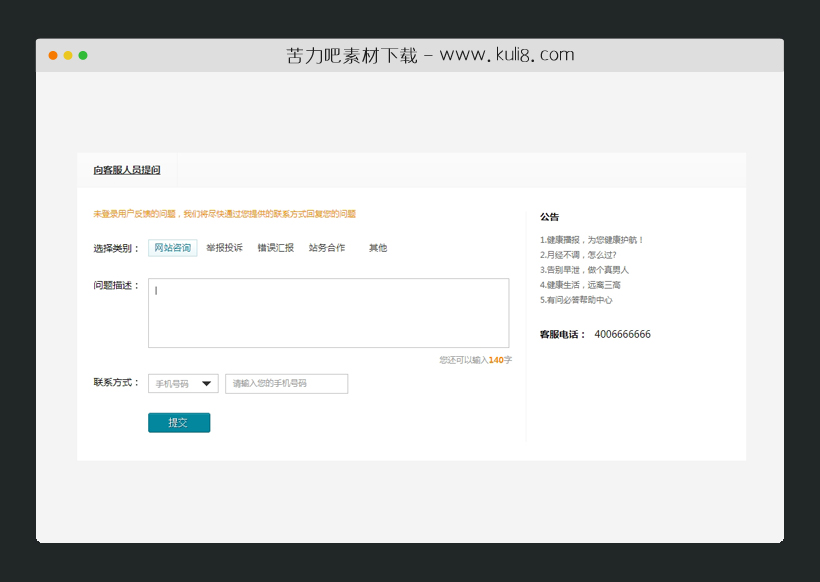
Task: Choose the 举报投诉 category option
Action: click(224, 248)
